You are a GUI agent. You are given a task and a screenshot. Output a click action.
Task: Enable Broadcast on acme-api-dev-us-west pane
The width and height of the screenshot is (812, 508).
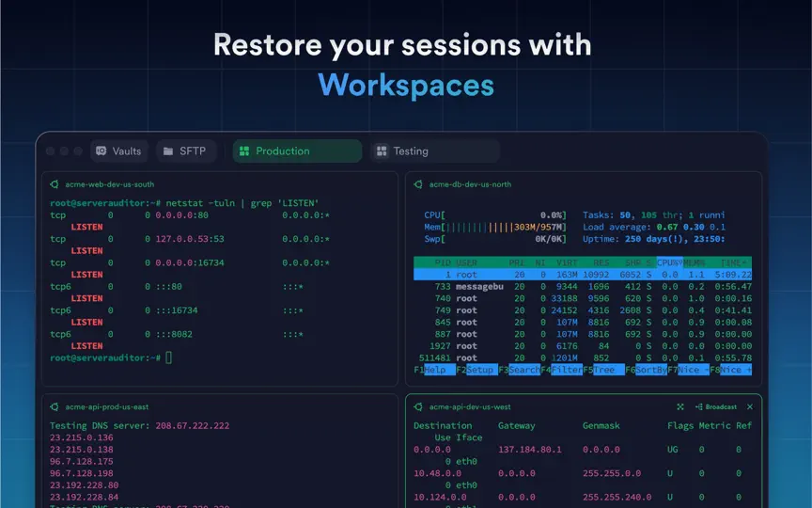click(716, 407)
